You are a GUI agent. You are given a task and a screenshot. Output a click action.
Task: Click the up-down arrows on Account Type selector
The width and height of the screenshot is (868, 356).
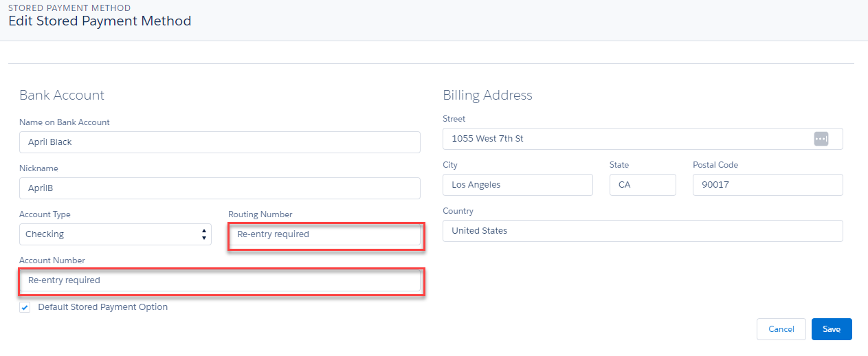(x=204, y=234)
